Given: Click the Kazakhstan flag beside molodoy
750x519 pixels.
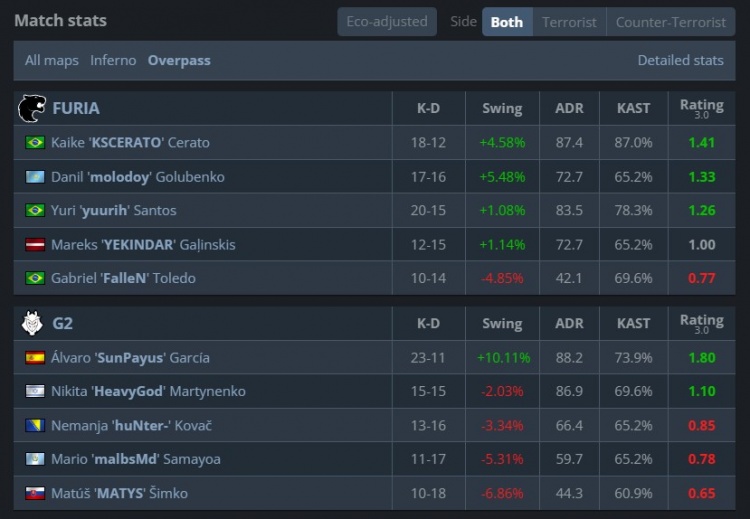Looking at the screenshot, I should 35,177.
